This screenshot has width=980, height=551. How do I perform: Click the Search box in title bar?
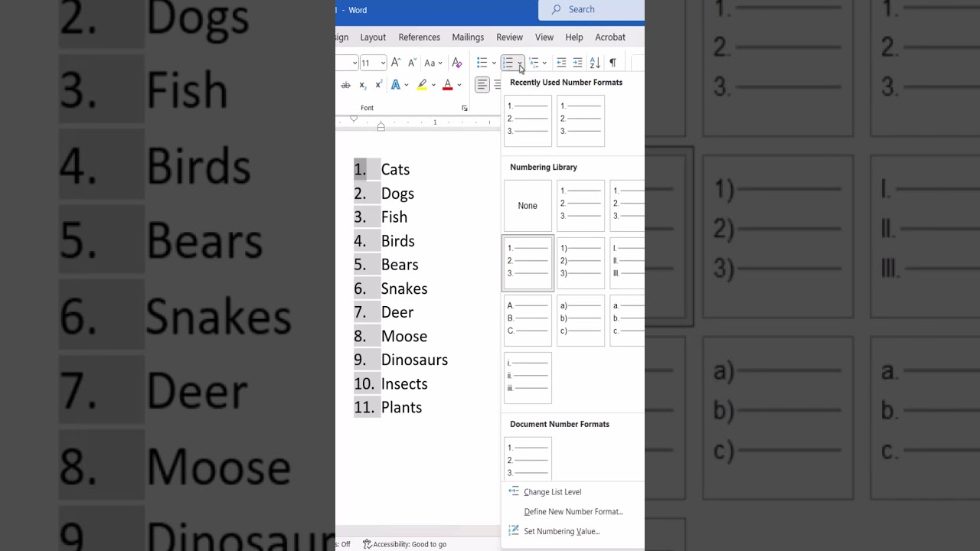coord(591,9)
